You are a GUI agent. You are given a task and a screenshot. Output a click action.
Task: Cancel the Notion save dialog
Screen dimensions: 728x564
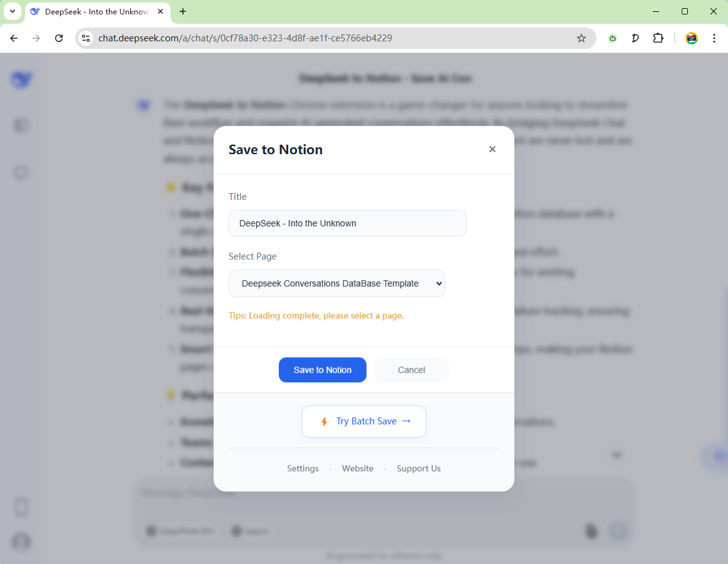[x=412, y=370]
